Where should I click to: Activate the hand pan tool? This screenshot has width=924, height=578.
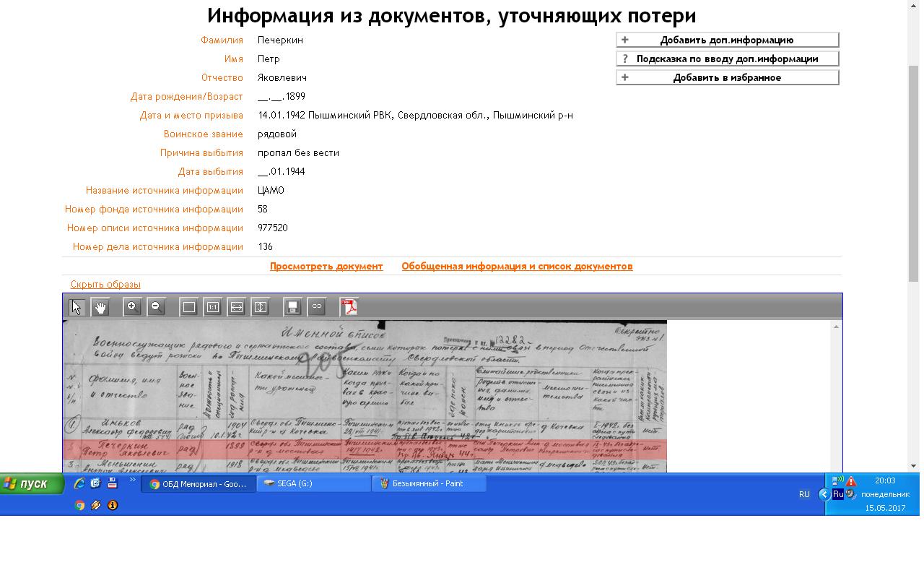pos(100,307)
